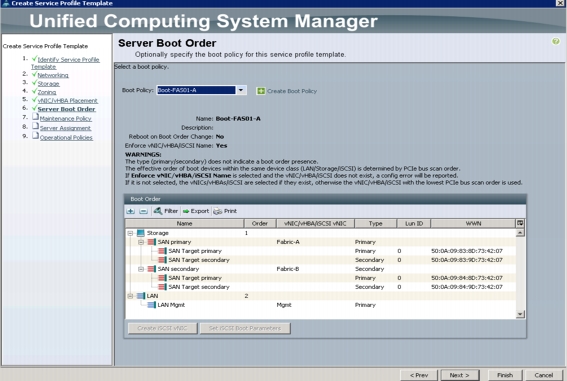Click the help question mark icon

(555, 41)
